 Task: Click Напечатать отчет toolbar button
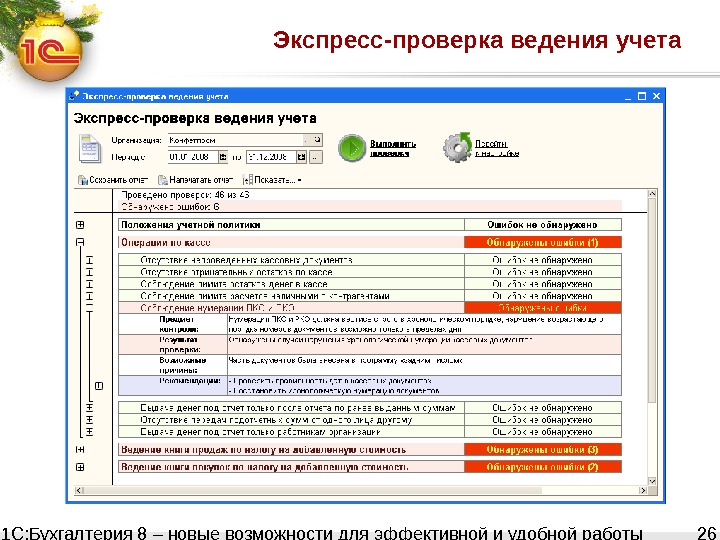(x=196, y=180)
